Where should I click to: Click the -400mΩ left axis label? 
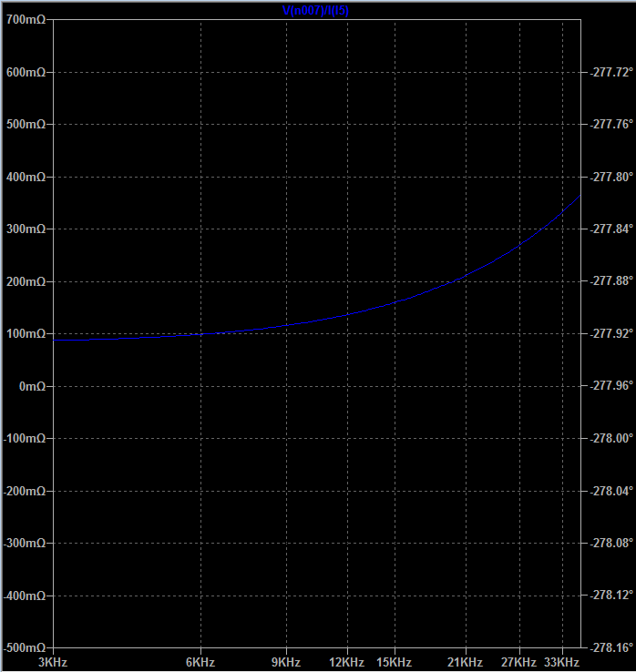[x=25, y=596]
